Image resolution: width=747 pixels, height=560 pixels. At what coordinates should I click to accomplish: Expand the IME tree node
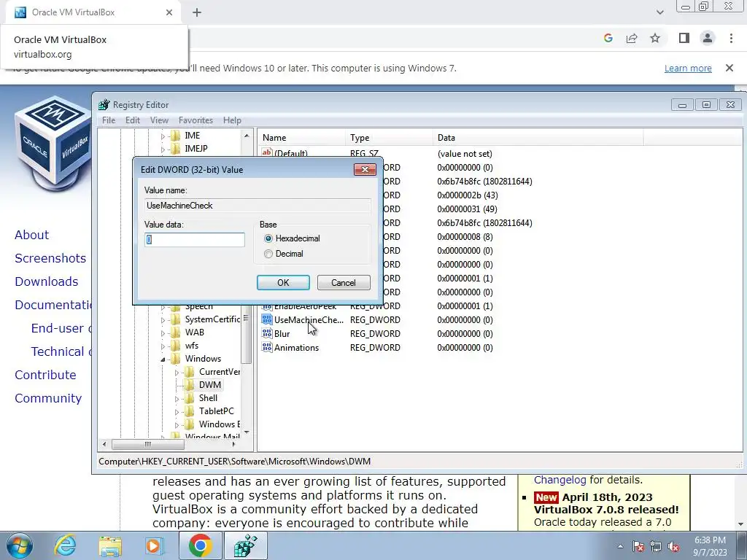coord(163,136)
